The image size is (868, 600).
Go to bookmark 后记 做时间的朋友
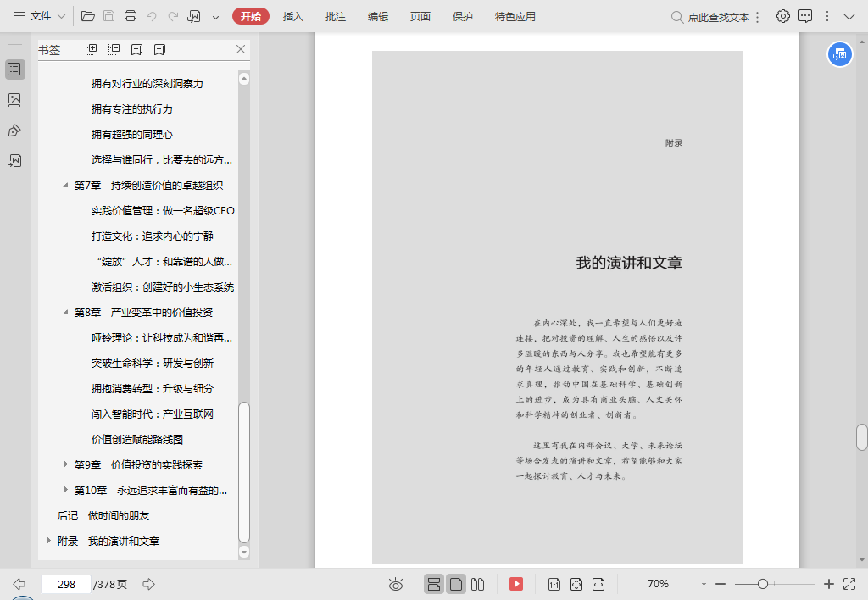(x=103, y=515)
